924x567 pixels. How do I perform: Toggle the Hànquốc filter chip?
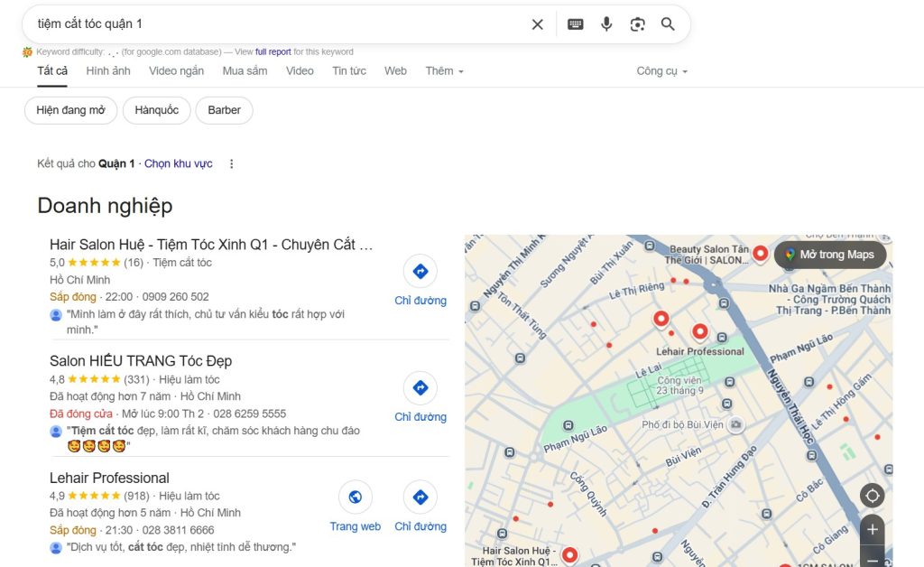(x=157, y=110)
